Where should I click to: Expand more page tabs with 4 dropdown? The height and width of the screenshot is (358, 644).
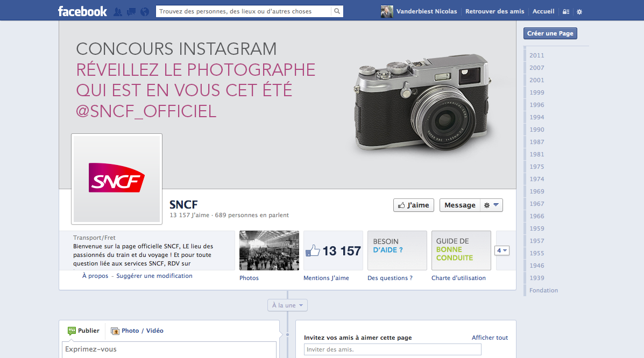[502, 250]
